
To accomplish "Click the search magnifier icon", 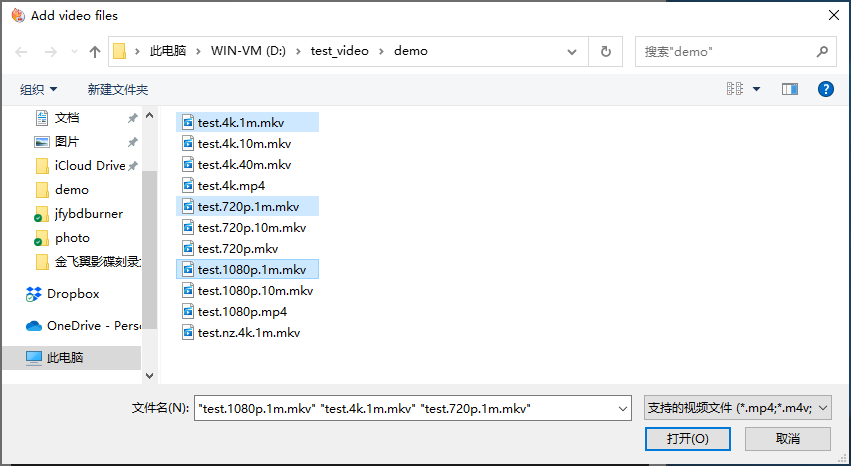I will pyautogui.click(x=822, y=51).
